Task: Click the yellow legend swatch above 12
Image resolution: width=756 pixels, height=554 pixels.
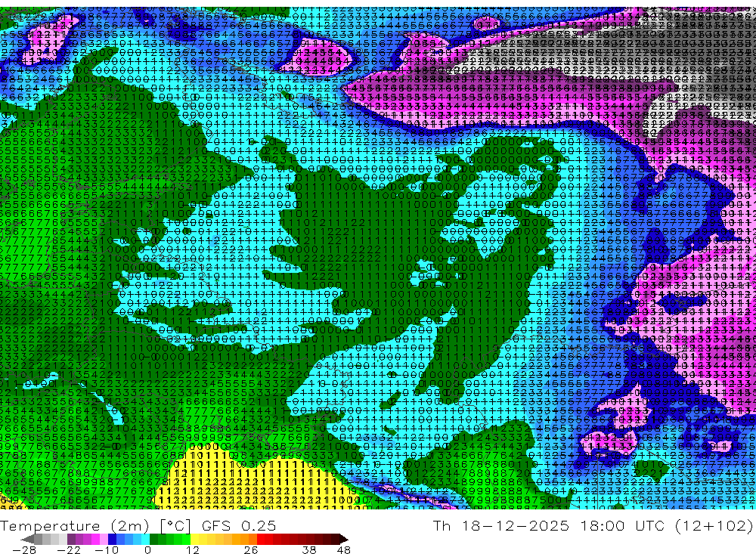Action: click(x=194, y=539)
